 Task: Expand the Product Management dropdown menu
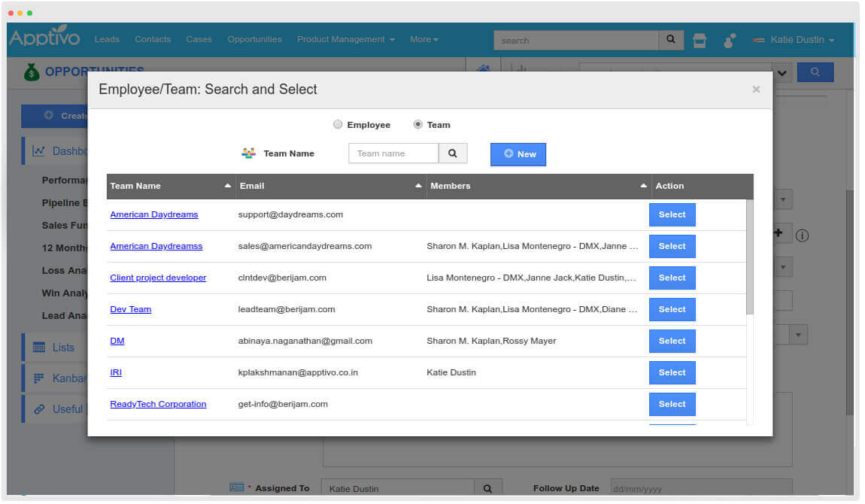[x=345, y=39]
